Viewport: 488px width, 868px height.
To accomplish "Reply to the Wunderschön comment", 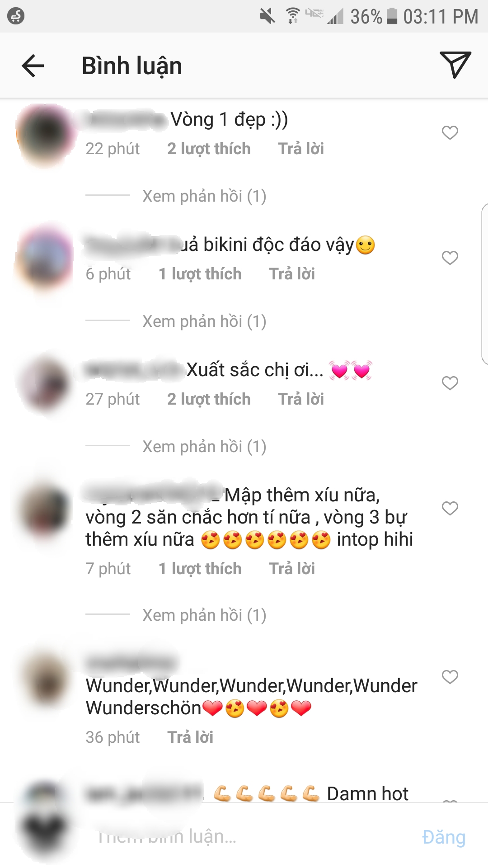I will tap(190, 737).
